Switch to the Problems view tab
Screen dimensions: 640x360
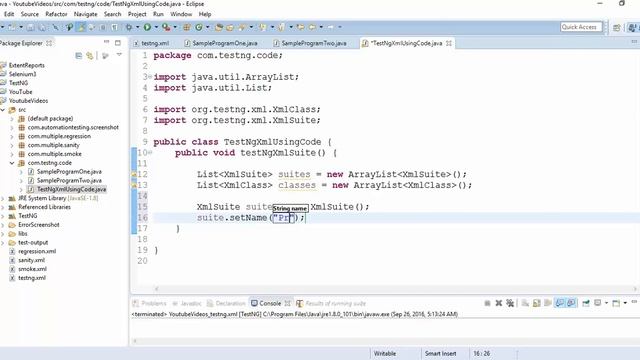click(149, 303)
